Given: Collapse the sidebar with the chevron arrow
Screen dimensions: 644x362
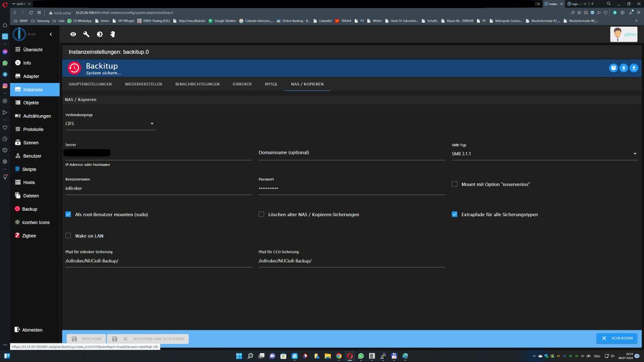Looking at the screenshot, I should click(50, 34).
